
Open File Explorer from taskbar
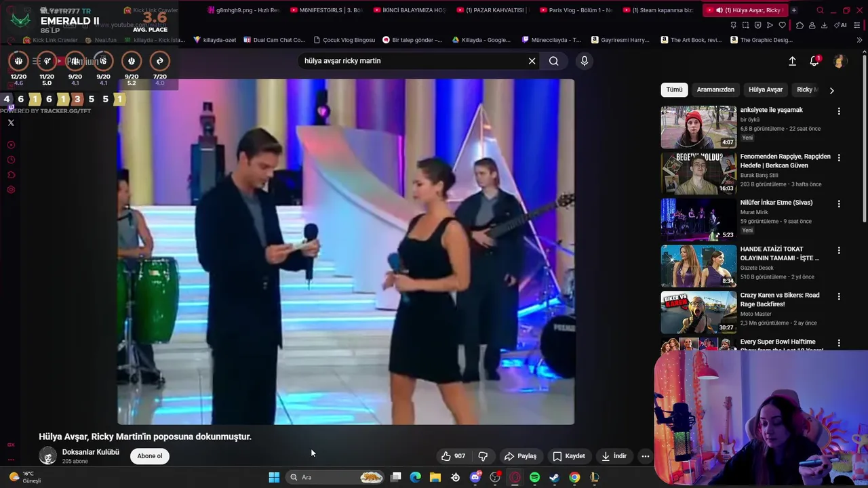435,477
